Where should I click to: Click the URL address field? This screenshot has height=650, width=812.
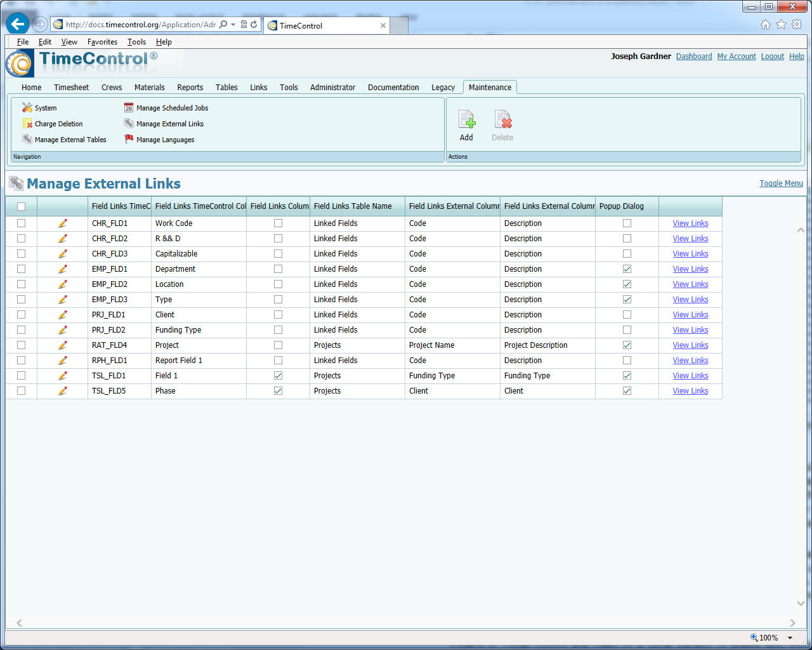[140, 25]
